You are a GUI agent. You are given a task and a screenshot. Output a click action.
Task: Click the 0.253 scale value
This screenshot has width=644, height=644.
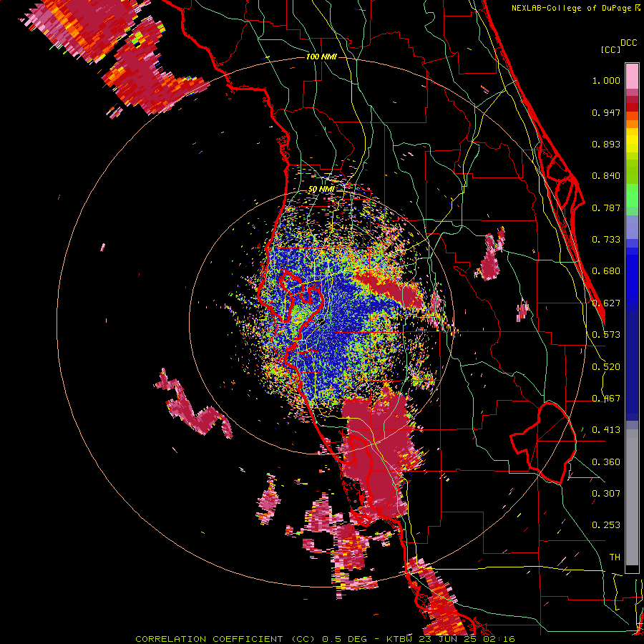606,525
